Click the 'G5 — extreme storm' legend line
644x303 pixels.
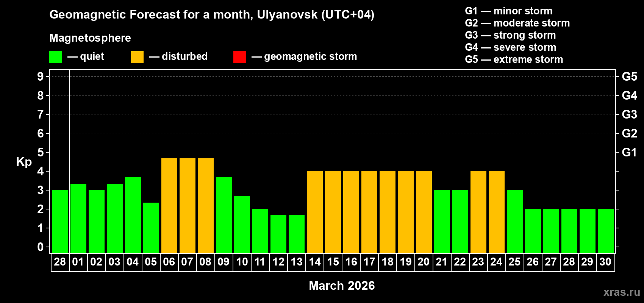click(514, 59)
